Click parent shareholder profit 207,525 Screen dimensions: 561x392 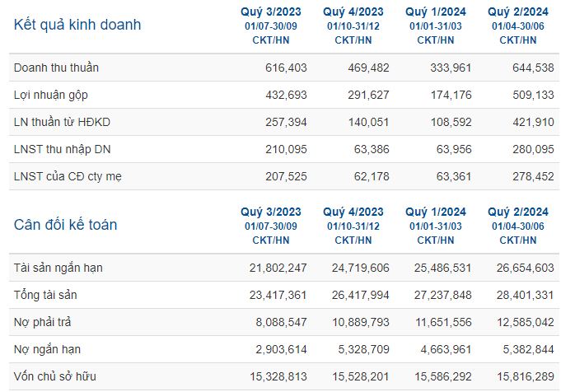click(x=286, y=177)
